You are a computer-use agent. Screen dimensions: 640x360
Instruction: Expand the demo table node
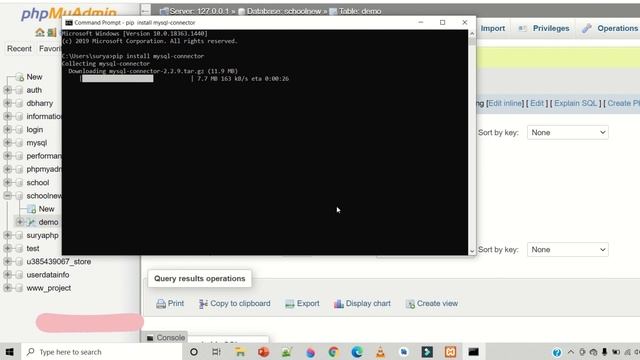(20, 222)
